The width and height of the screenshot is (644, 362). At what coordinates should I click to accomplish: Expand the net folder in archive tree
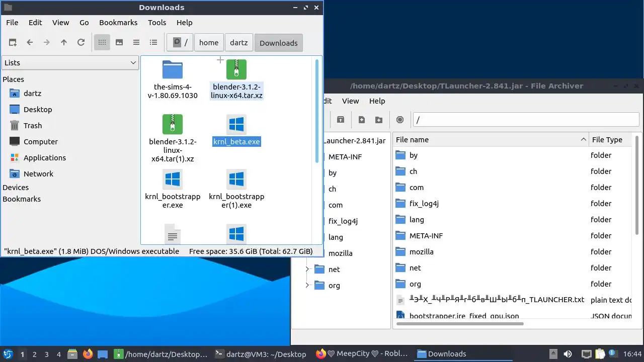click(307, 269)
